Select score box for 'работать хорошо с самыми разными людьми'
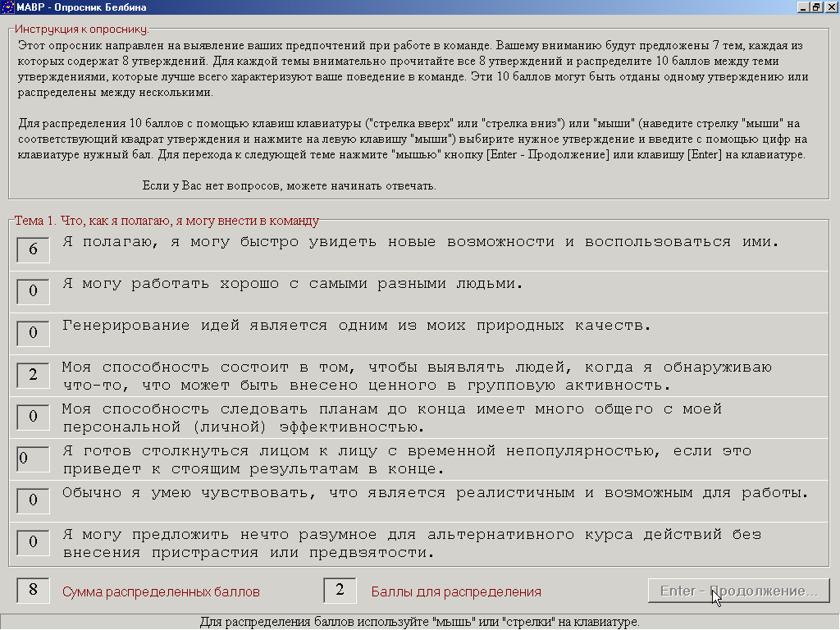Screen dimensions: 840x630 [x=34, y=291]
